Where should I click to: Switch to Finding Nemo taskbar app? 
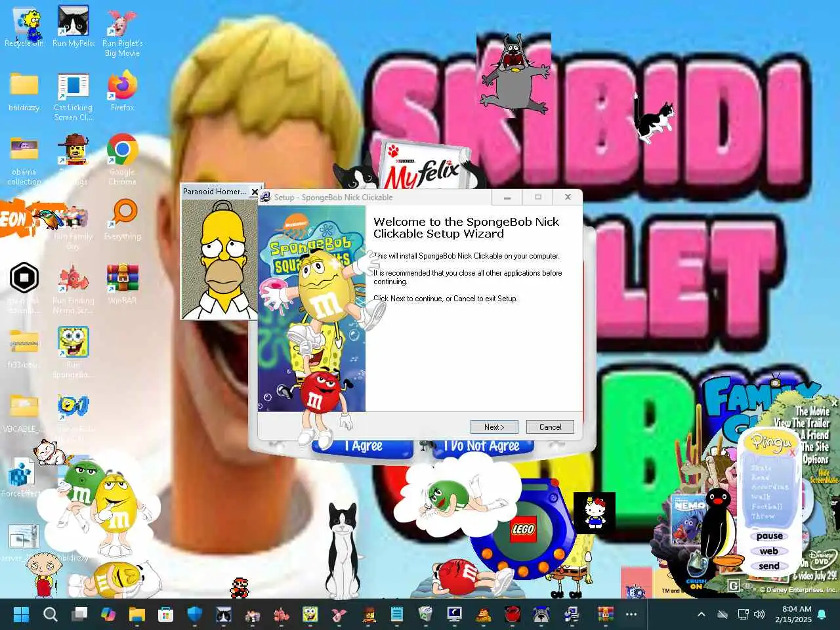(282, 614)
